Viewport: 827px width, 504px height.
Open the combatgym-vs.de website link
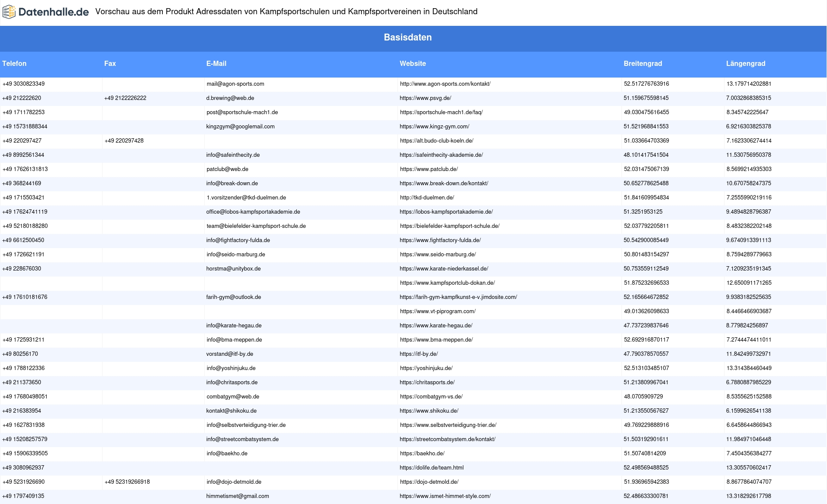point(431,397)
